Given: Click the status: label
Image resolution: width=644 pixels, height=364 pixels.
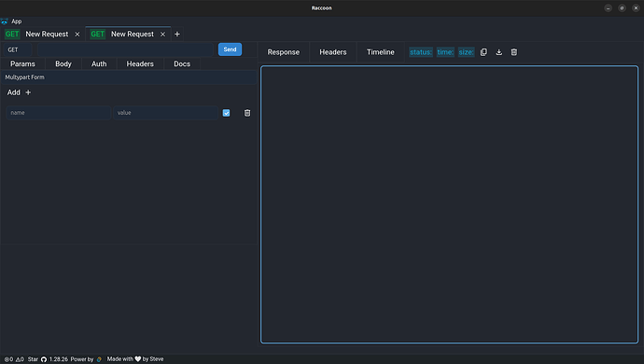Looking at the screenshot, I should (421, 52).
